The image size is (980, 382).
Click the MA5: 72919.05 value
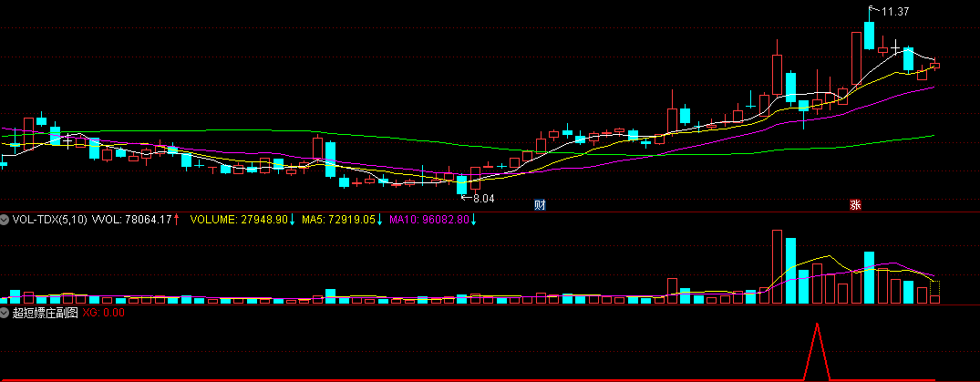click(338, 220)
